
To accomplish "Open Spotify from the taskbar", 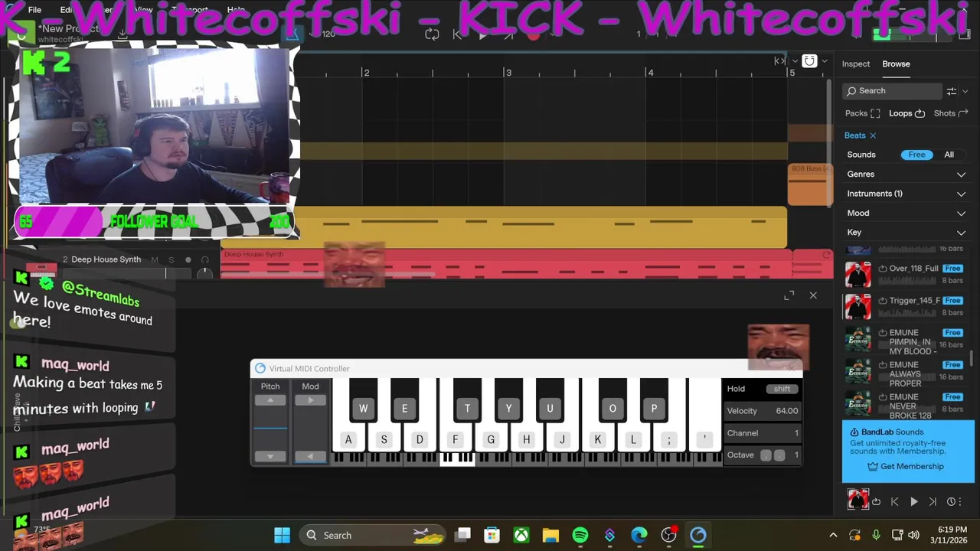I will click(580, 535).
